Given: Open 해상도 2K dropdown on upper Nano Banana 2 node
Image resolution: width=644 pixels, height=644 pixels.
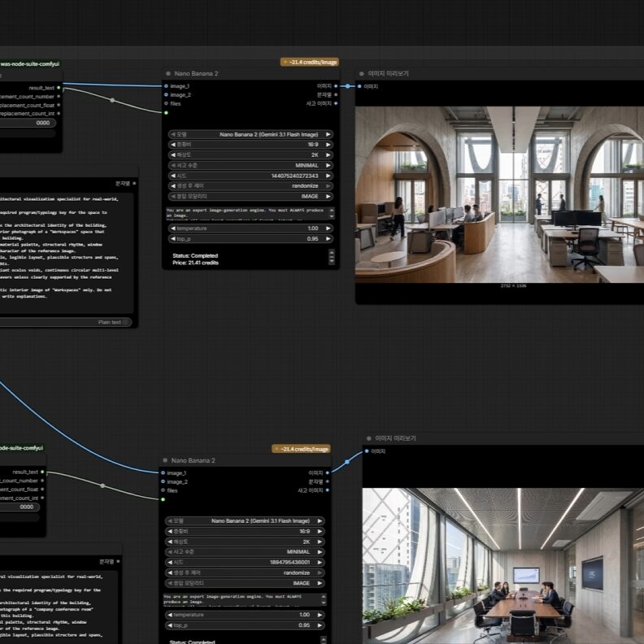Looking at the screenshot, I should pos(250,154).
